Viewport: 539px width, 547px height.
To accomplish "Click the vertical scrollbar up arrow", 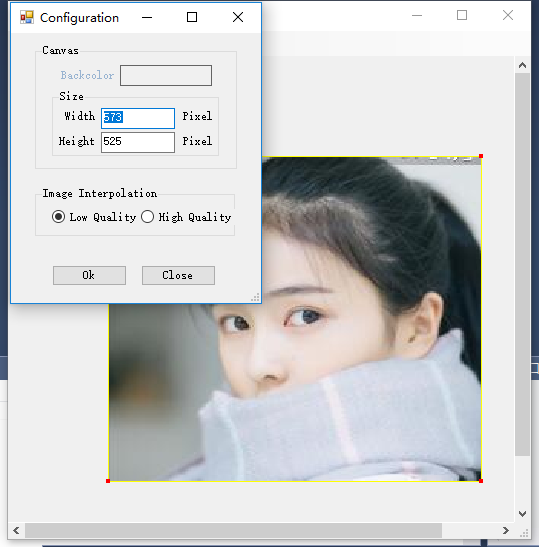I will point(522,65).
